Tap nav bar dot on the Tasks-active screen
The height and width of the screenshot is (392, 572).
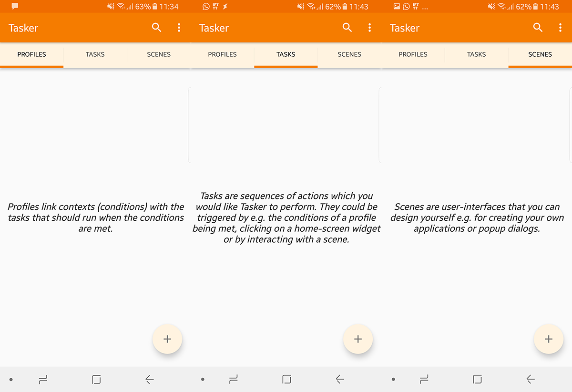[x=203, y=380]
